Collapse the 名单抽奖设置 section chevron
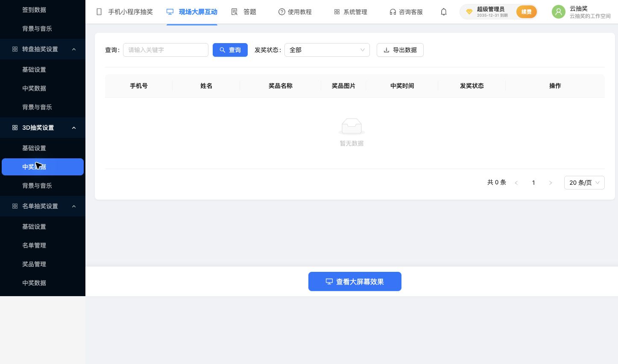 (74, 206)
